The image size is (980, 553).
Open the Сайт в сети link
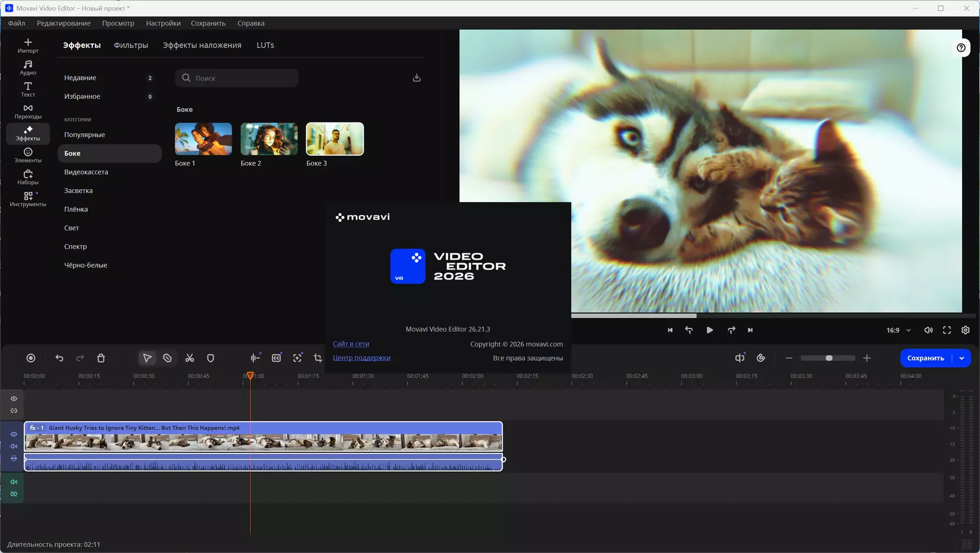[x=351, y=344]
